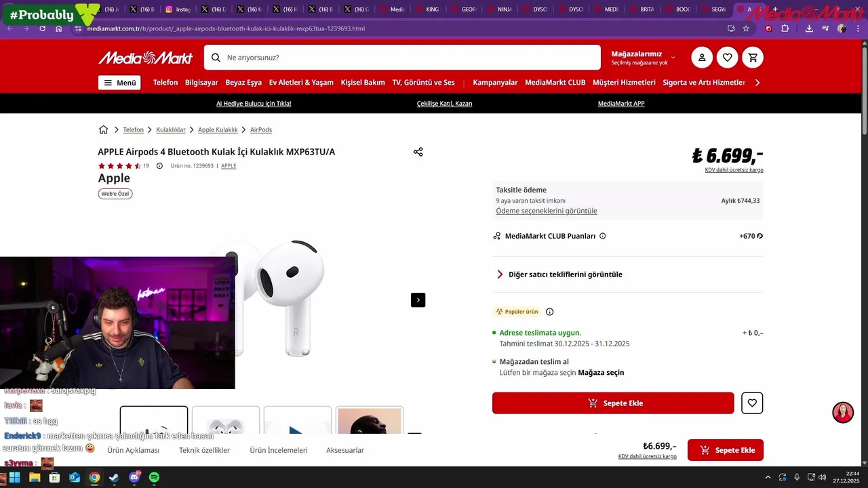Open the user account icon
The height and width of the screenshot is (488, 868).
pos(702,58)
